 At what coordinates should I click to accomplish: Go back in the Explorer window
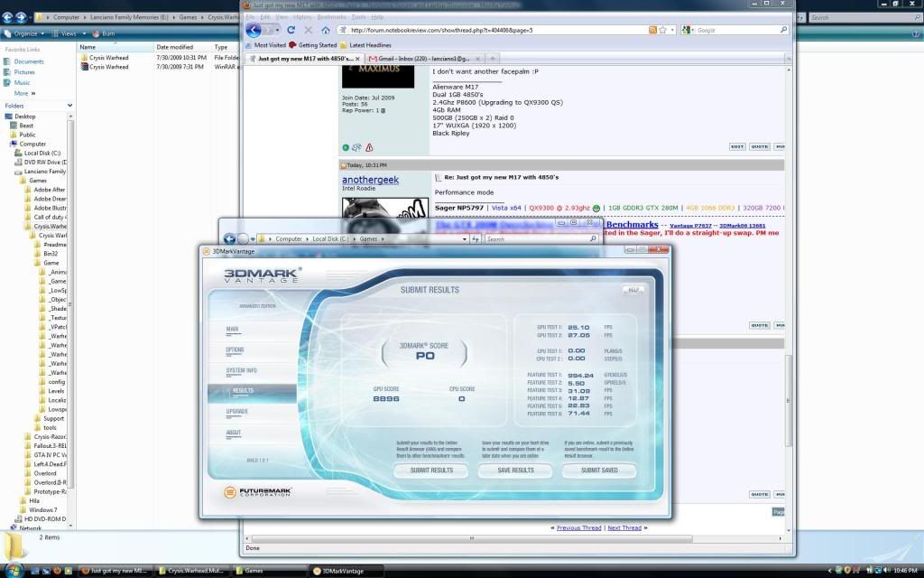[x=7, y=18]
